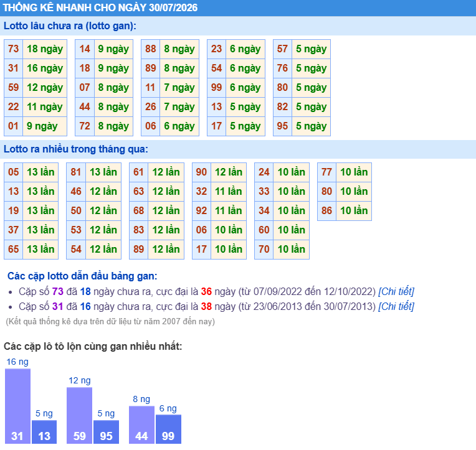The height and width of the screenshot is (450, 476).
Task: Select the "12 ngày" cell beside 59
Action: 45,88
